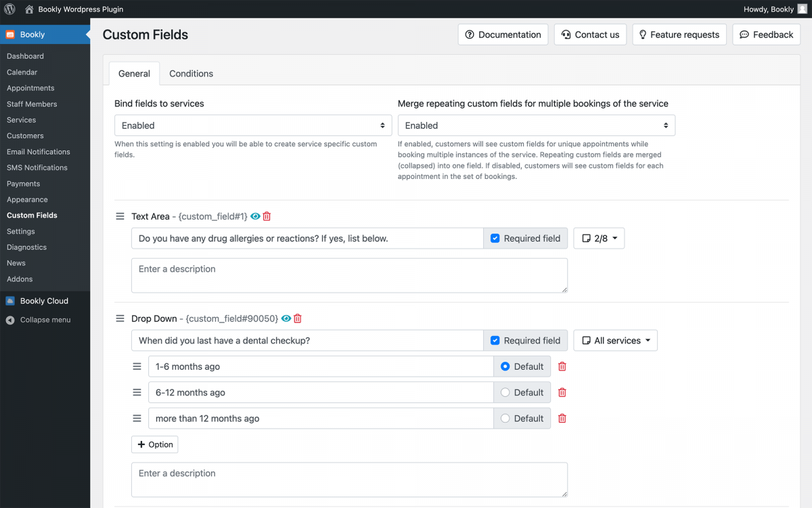Click the WordPress logo in the admin bar

(9, 9)
